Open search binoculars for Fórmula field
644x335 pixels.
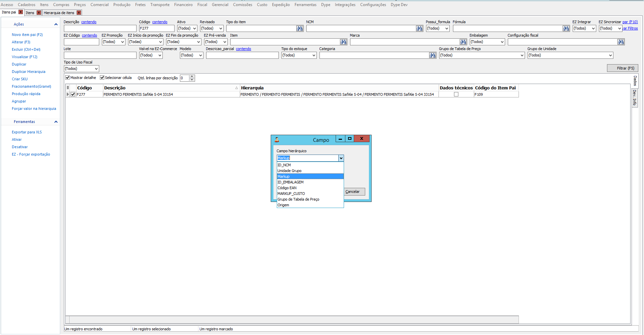[x=566, y=29]
